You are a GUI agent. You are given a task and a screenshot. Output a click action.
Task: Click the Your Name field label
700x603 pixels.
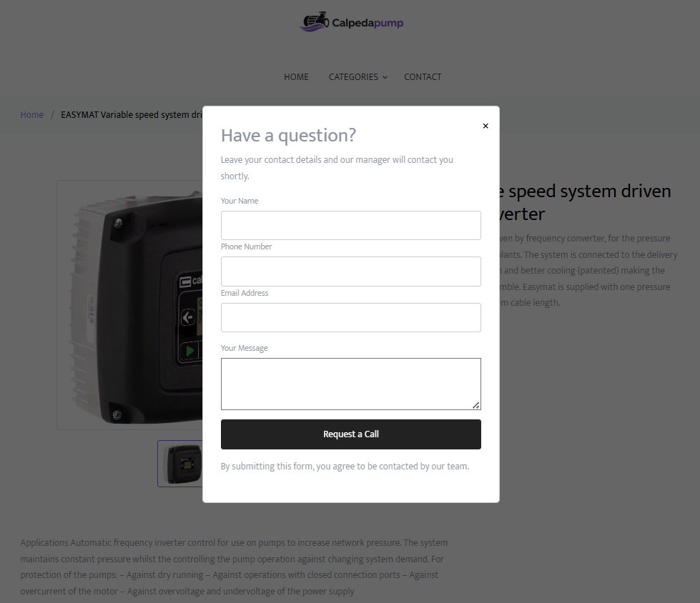(x=240, y=201)
